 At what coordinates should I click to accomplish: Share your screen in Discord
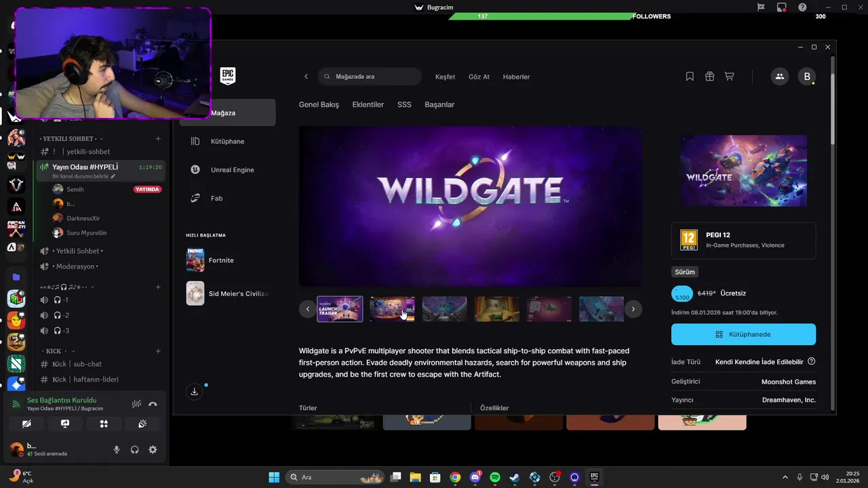[65, 424]
